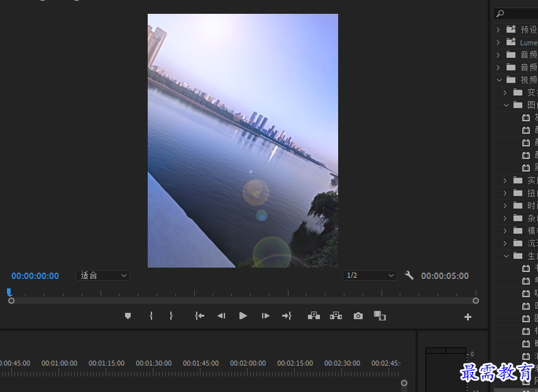This screenshot has width=538, height=392.
Task: Expand the 预设 presets folder
Action: (x=498, y=30)
